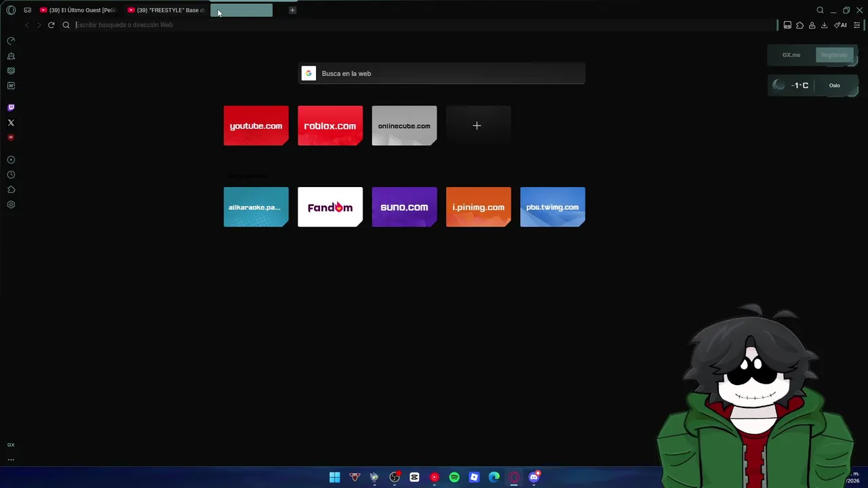Open the roblox.com speed dial tile
Viewport: 868px width, 488px height.
click(330, 125)
